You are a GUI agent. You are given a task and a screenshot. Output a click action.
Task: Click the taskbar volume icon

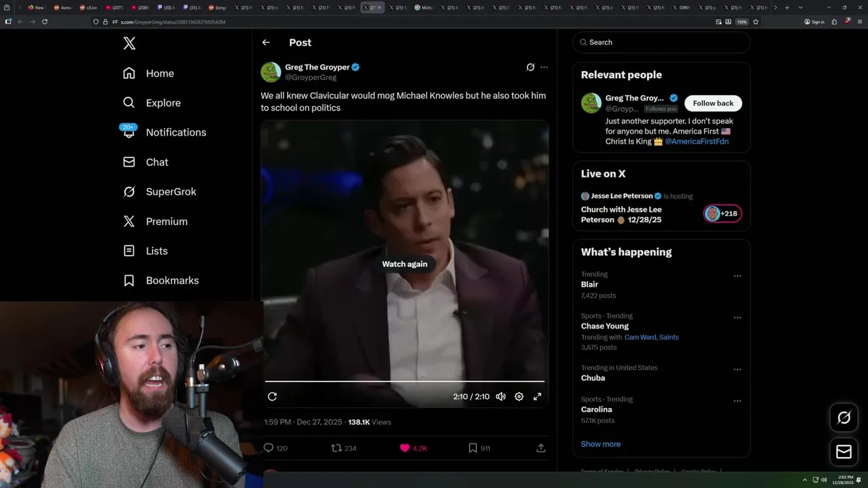tap(824, 480)
